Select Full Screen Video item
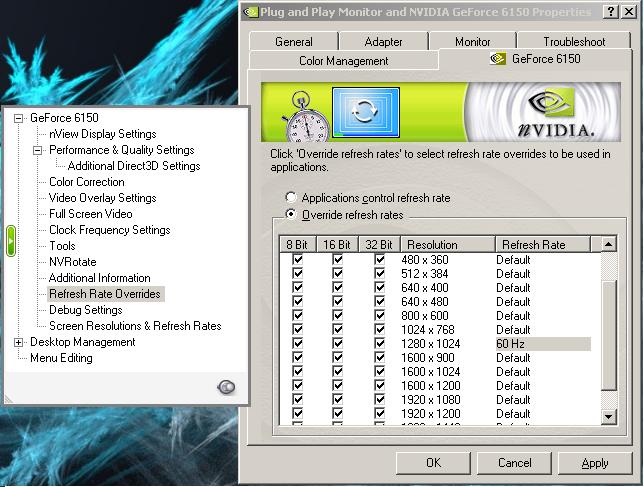This screenshot has height=487, width=644. [91, 214]
